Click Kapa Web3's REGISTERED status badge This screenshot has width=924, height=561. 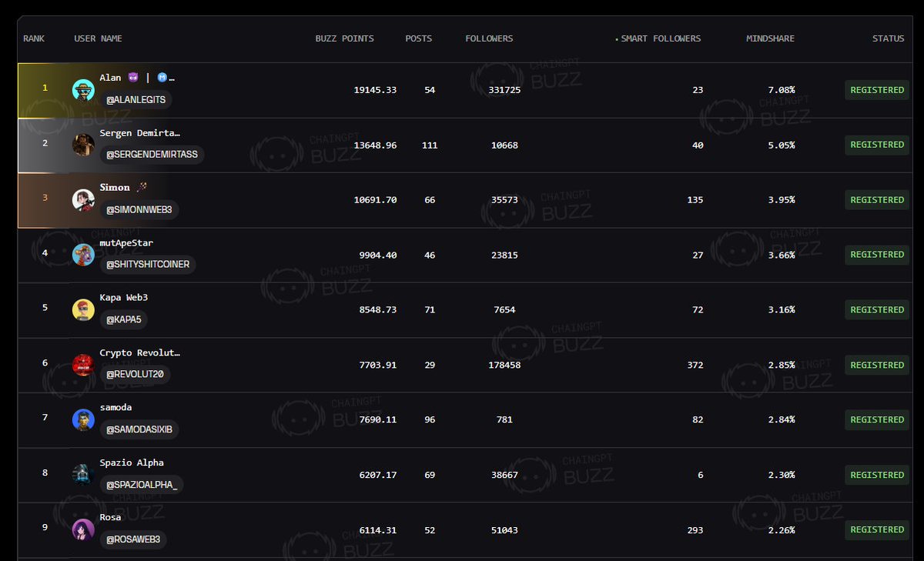pos(877,310)
